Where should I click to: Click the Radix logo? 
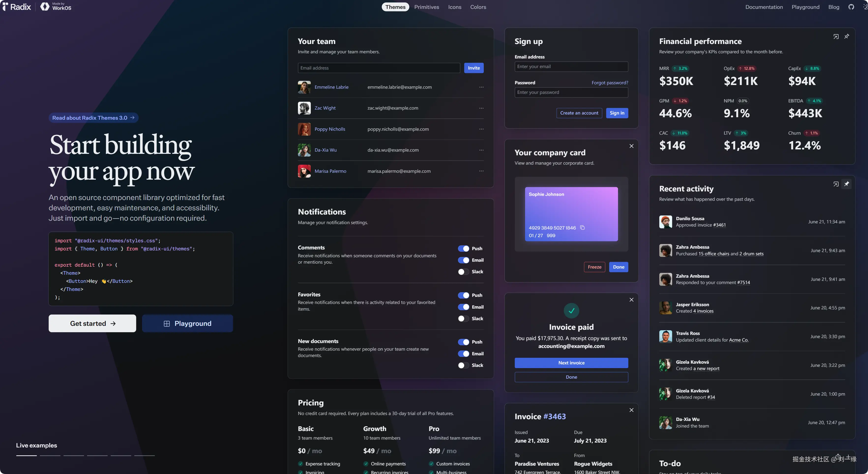coord(17,7)
